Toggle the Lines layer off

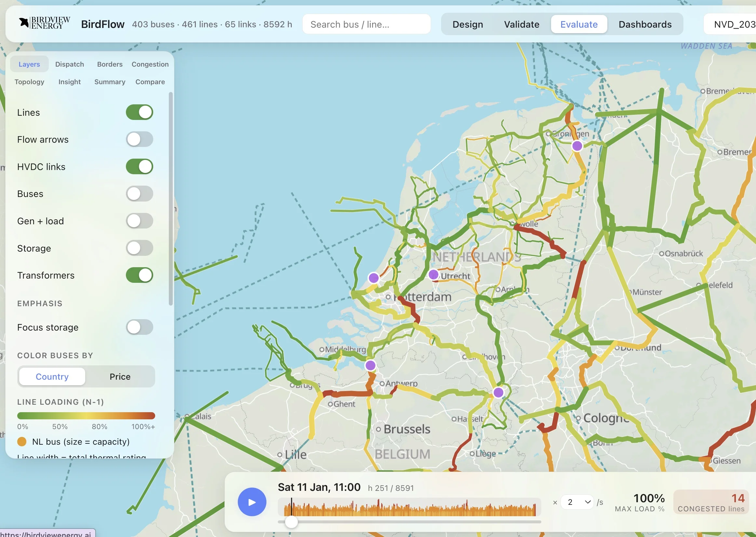(x=139, y=112)
